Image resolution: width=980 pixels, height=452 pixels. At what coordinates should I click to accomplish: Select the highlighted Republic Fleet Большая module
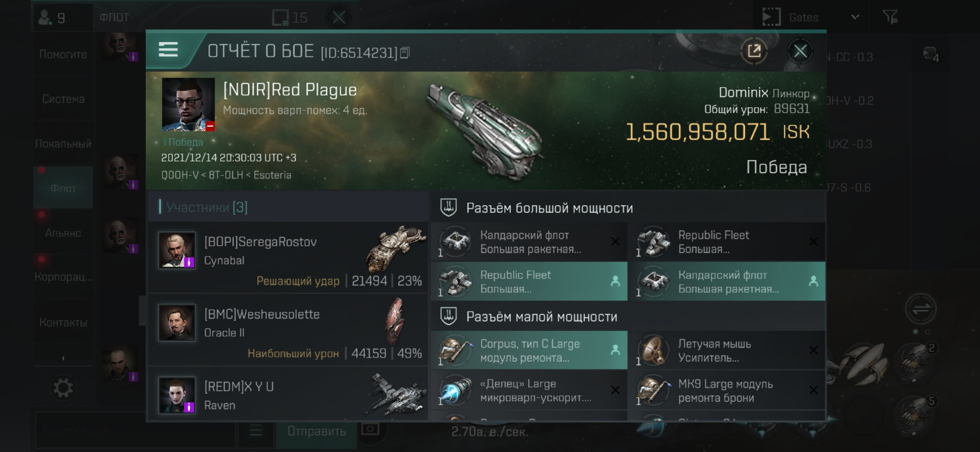pyautogui.click(x=529, y=281)
